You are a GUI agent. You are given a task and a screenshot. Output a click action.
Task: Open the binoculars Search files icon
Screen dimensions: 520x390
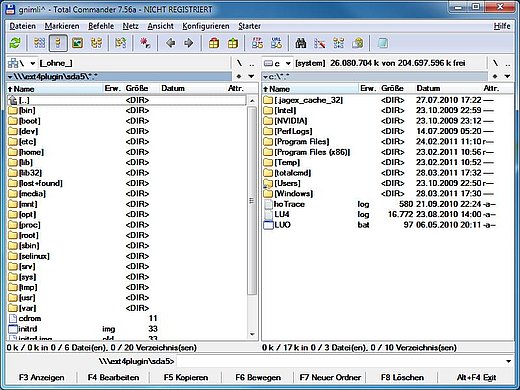(x=301, y=43)
